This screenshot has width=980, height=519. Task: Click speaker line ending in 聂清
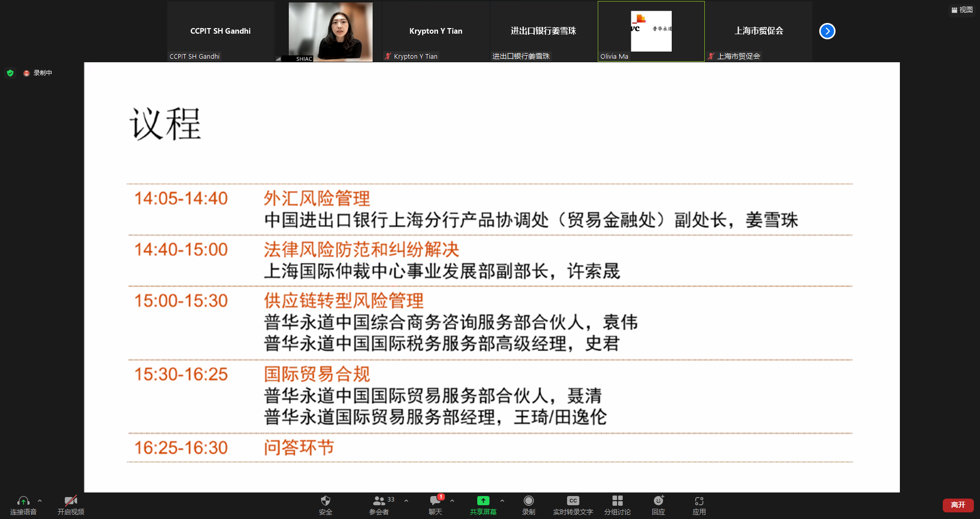pos(433,396)
